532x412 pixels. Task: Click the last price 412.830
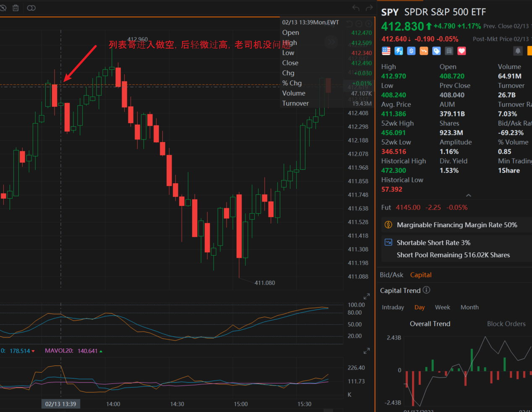pyautogui.click(x=403, y=26)
